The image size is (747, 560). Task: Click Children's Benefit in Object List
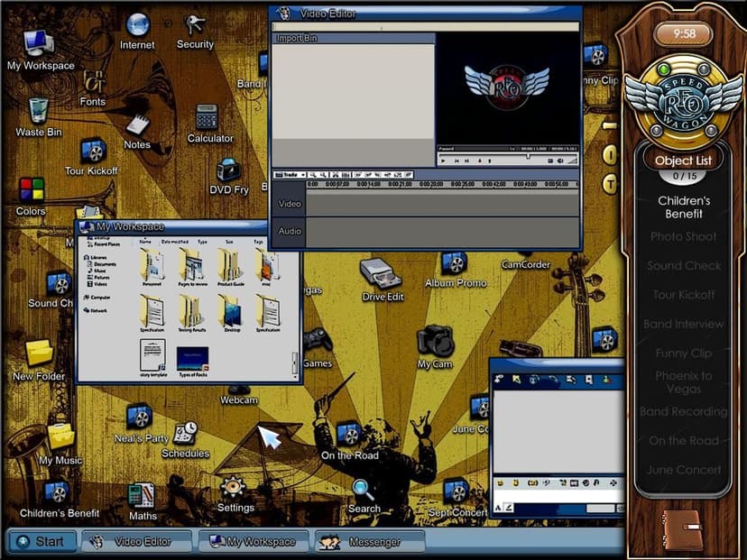click(684, 207)
